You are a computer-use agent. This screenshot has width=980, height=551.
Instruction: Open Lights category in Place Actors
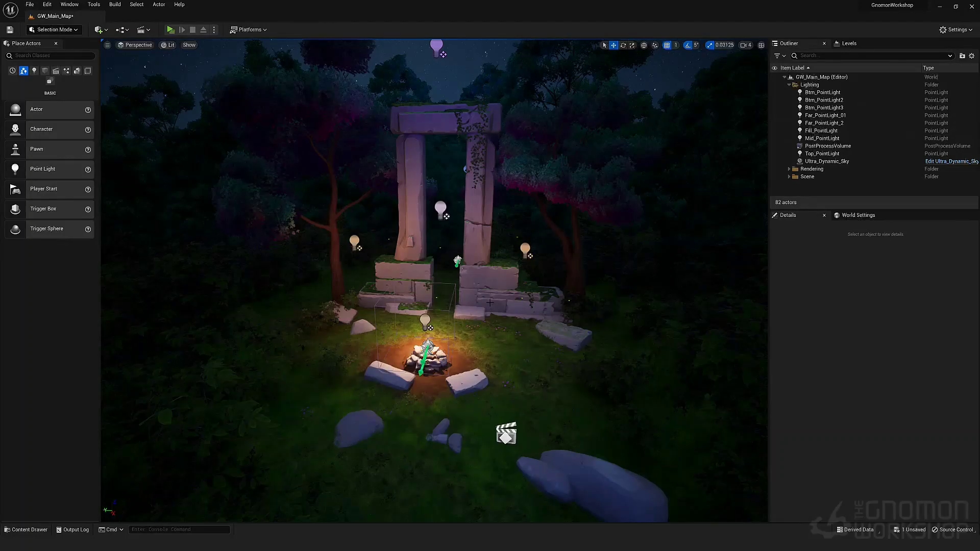point(34,71)
